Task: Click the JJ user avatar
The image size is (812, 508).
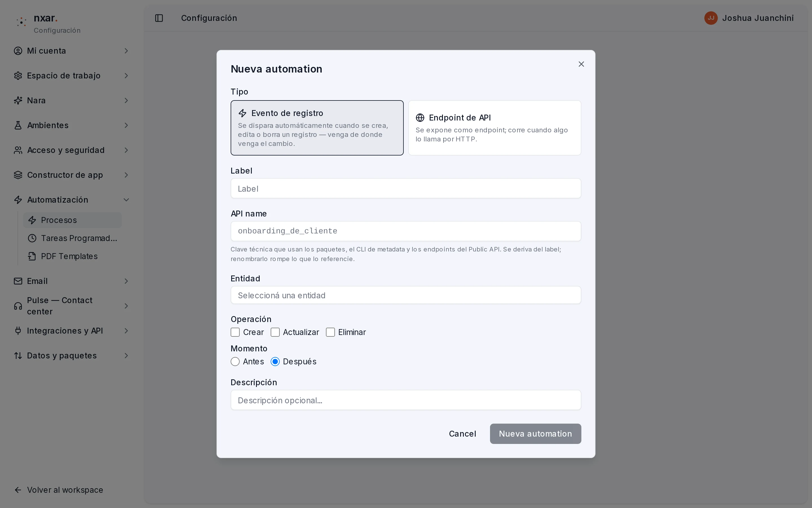Action: tap(711, 18)
